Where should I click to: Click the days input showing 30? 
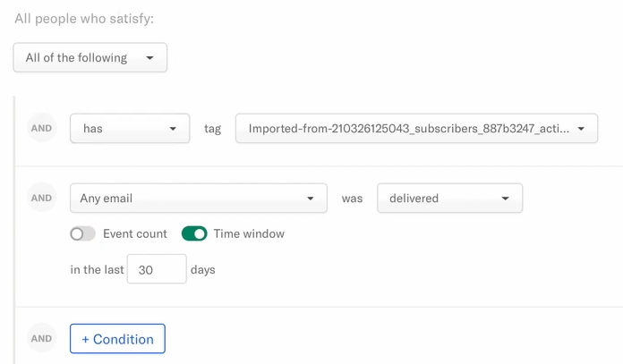coord(157,269)
